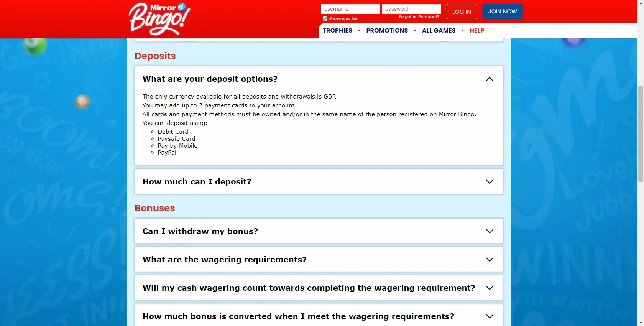This screenshot has width=644, height=326.
Task: Expand 'How much can I deposit?' question
Action: (197, 182)
